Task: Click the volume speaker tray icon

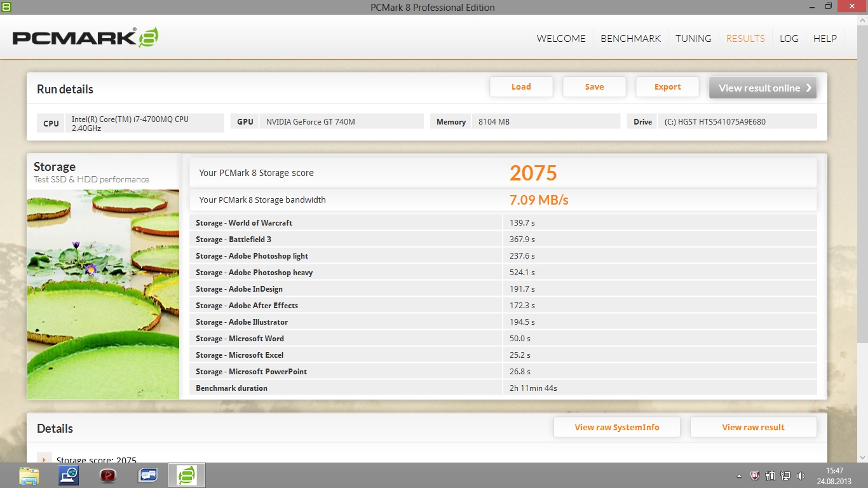Action: click(801, 475)
